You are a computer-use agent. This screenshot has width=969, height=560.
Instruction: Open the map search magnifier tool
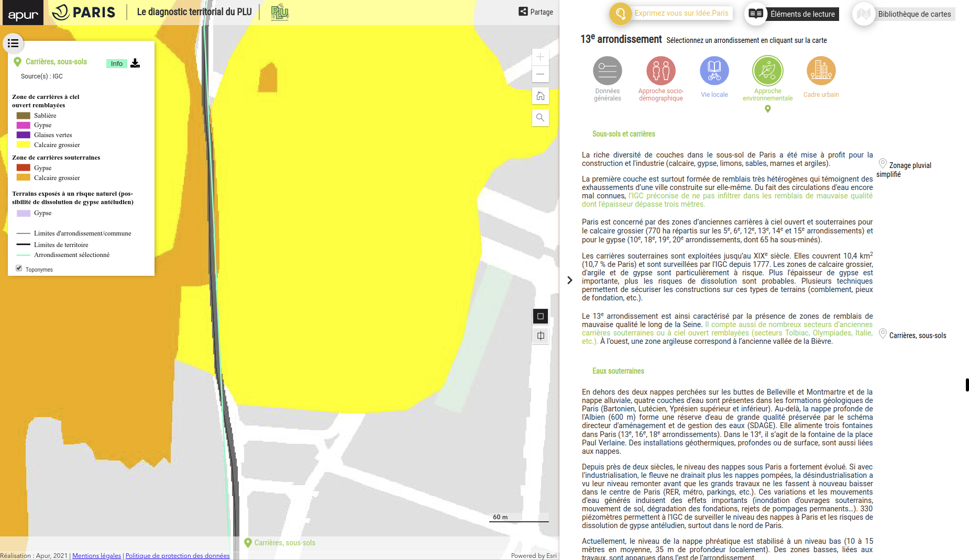click(x=540, y=118)
